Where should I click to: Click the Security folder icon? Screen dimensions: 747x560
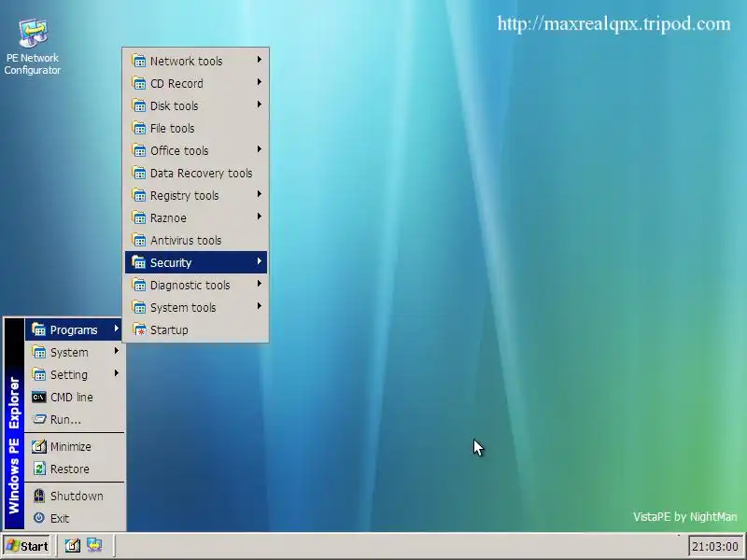[138, 262]
